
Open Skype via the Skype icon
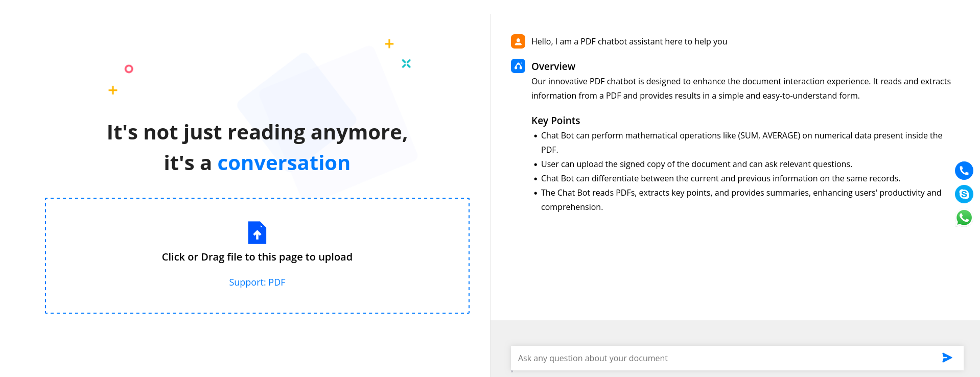click(x=964, y=194)
